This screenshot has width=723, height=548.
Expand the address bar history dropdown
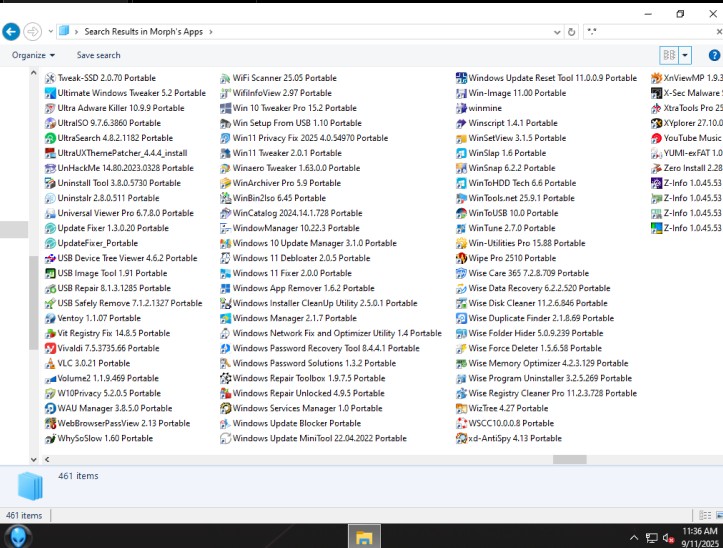click(x=557, y=32)
